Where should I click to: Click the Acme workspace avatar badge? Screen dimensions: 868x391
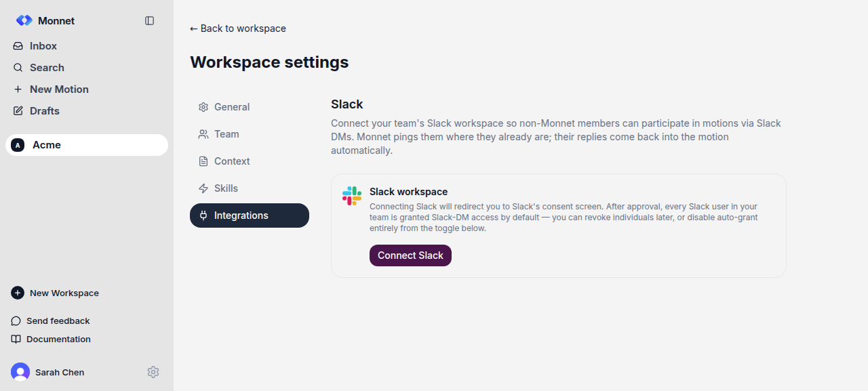(18, 145)
